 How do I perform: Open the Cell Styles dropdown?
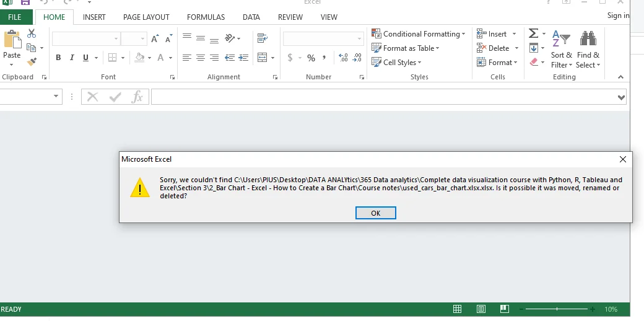click(396, 63)
